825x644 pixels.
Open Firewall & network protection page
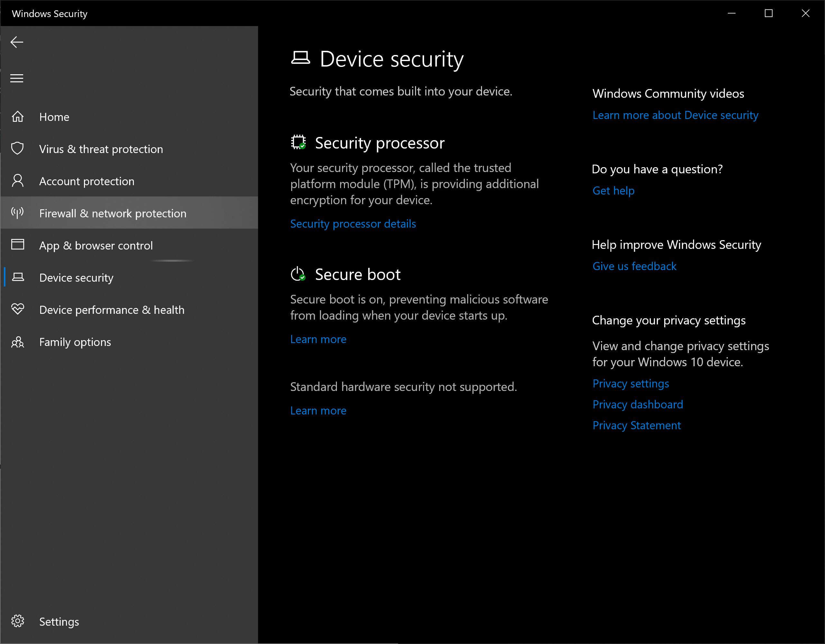click(113, 213)
